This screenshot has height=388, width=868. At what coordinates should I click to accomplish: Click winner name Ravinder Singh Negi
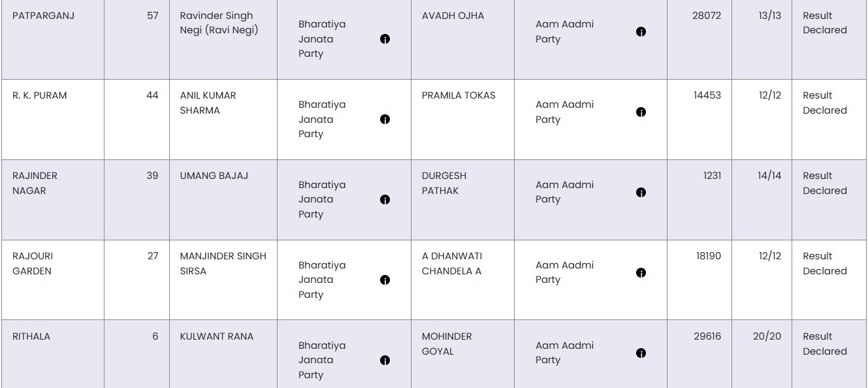click(x=219, y=23)
